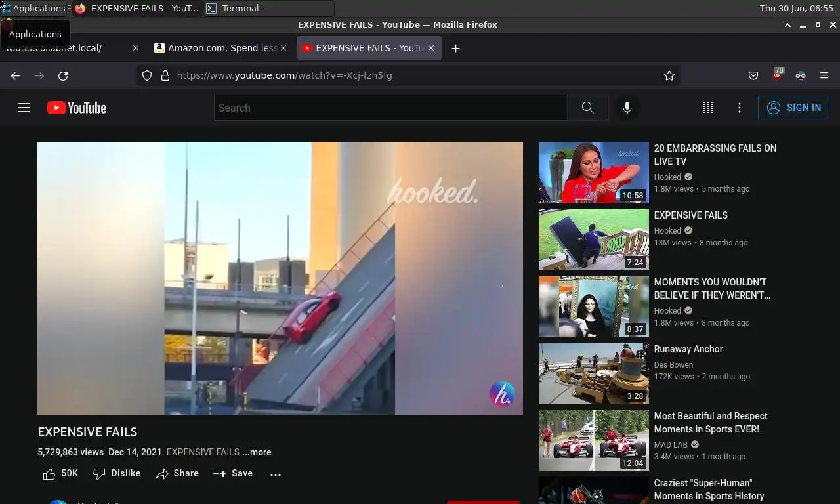Open Most Beautiful and Respect Moments title

click(711, 423)
